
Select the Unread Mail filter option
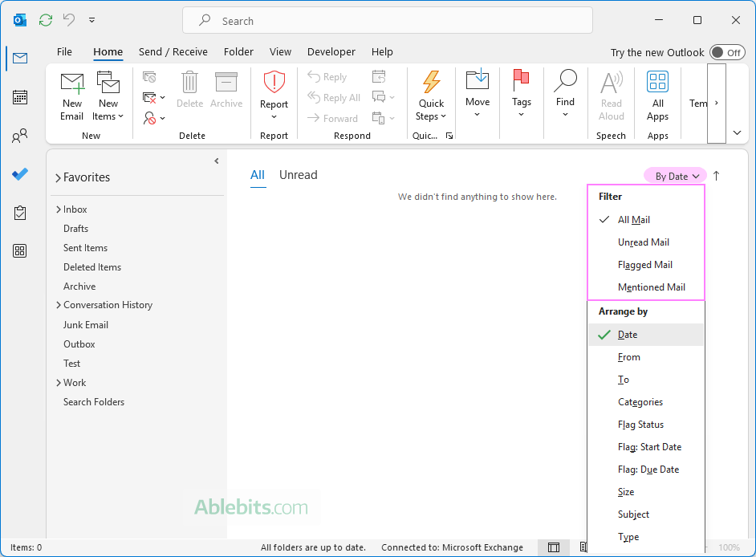click(x=643, y=242)
